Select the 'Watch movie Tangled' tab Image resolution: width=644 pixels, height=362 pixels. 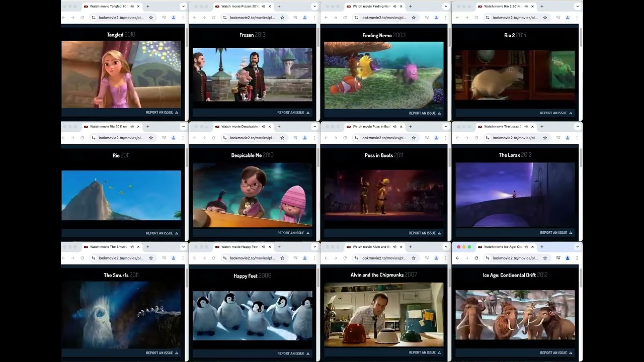point(112,7)
